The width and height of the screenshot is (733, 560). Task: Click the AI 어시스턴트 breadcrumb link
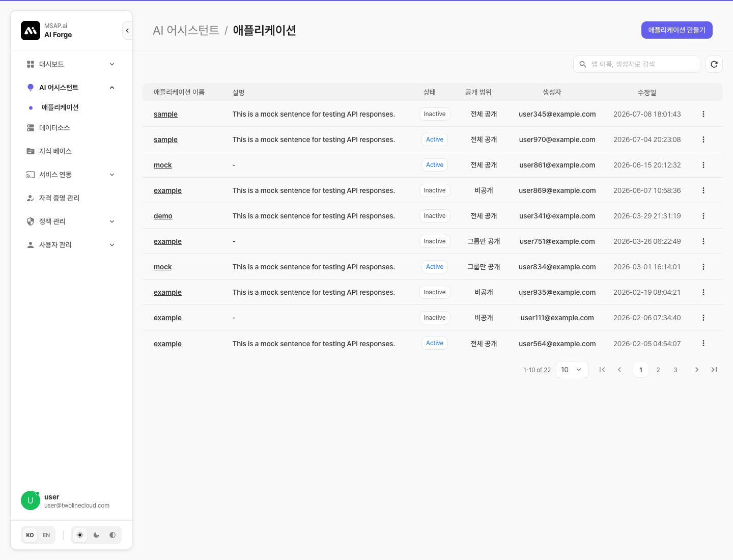pyautogui.click(x=186, y=30)
